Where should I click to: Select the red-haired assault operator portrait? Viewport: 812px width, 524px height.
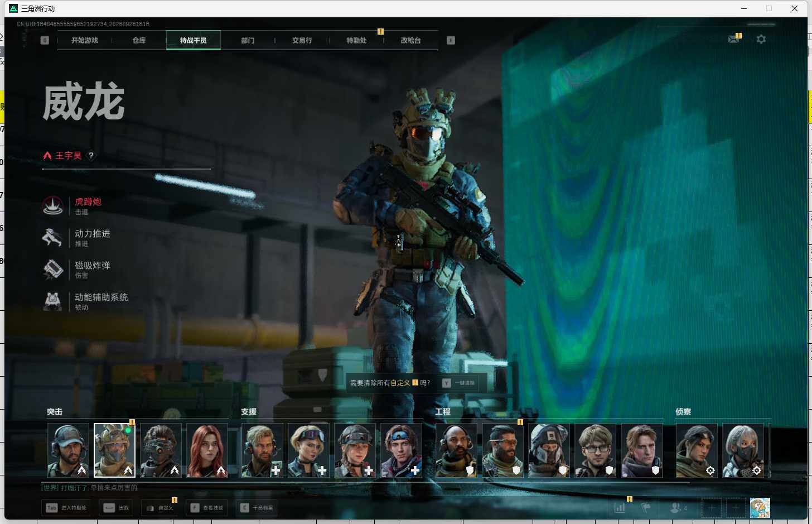207,450
